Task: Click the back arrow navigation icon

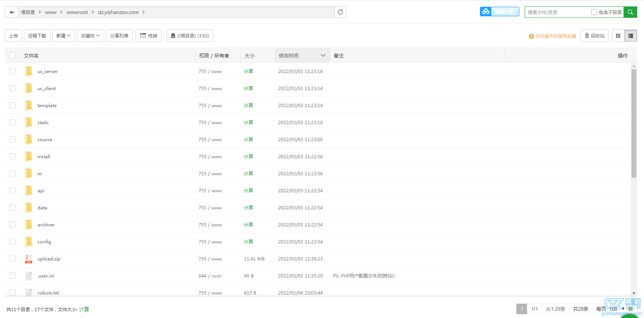Action: (x=12, y=12)
